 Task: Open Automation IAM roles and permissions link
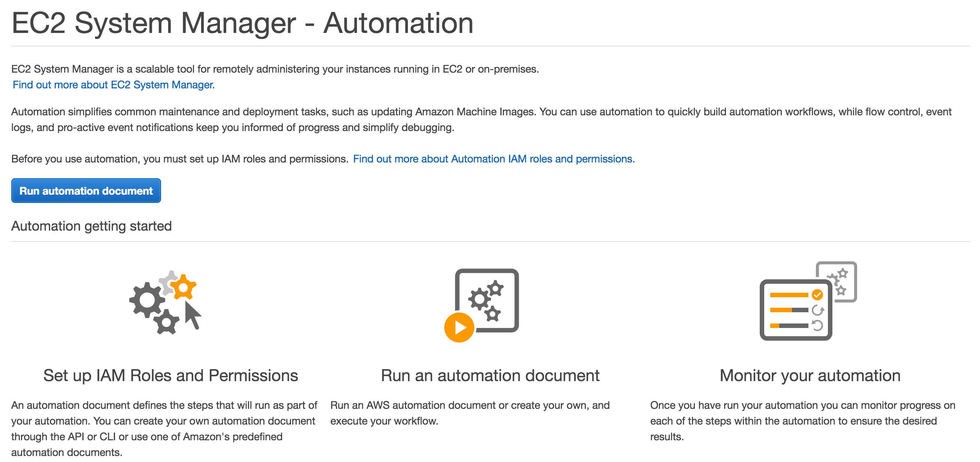click(493, 159)
